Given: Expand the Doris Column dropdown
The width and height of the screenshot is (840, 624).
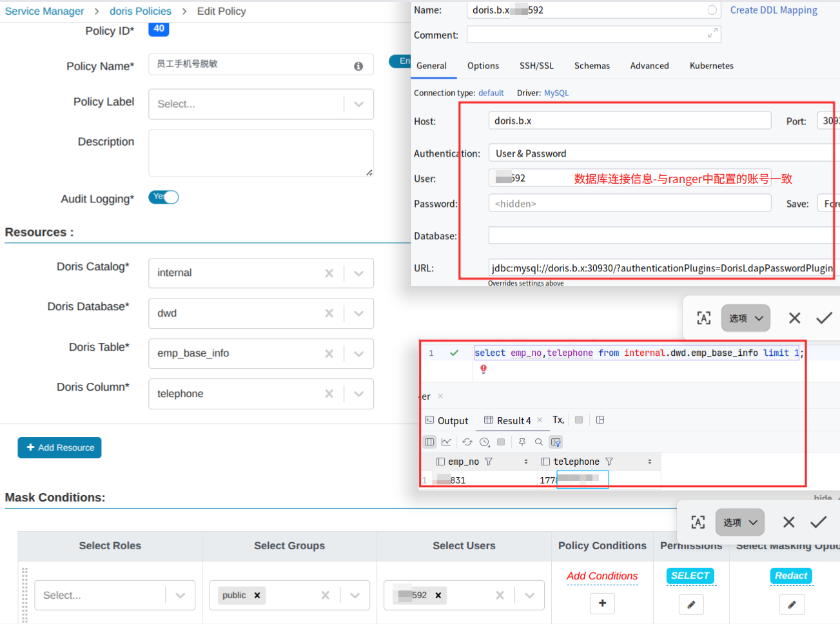Looking at the screenshot, I should click(x=359, y=394).
